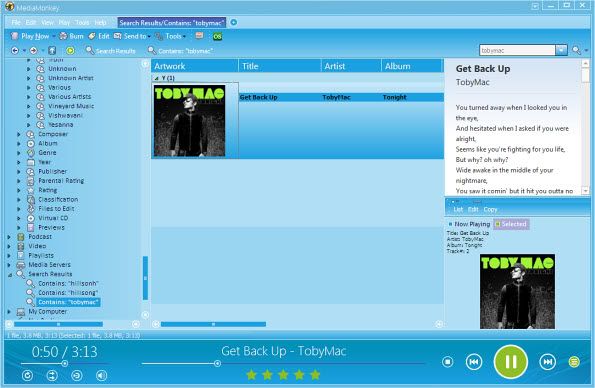Click the TobyMac album artwork in the track list

[x=190, y=120]
